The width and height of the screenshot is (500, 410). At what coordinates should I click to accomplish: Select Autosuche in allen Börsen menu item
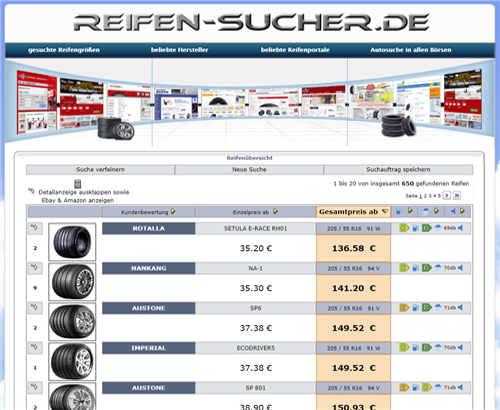[411, 50]
